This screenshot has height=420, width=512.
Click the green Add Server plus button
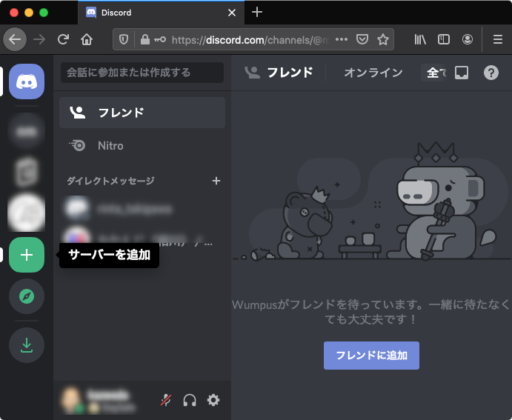coord(27,255)
